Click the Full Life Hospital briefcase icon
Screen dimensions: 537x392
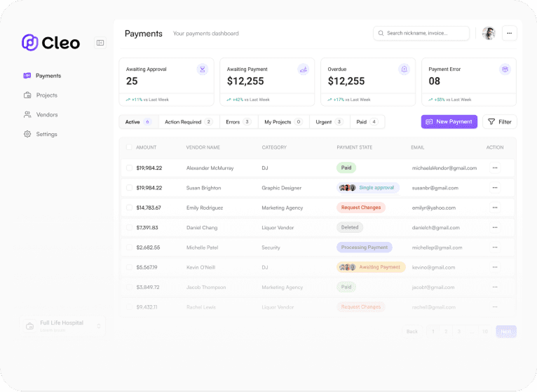point(30,326)
